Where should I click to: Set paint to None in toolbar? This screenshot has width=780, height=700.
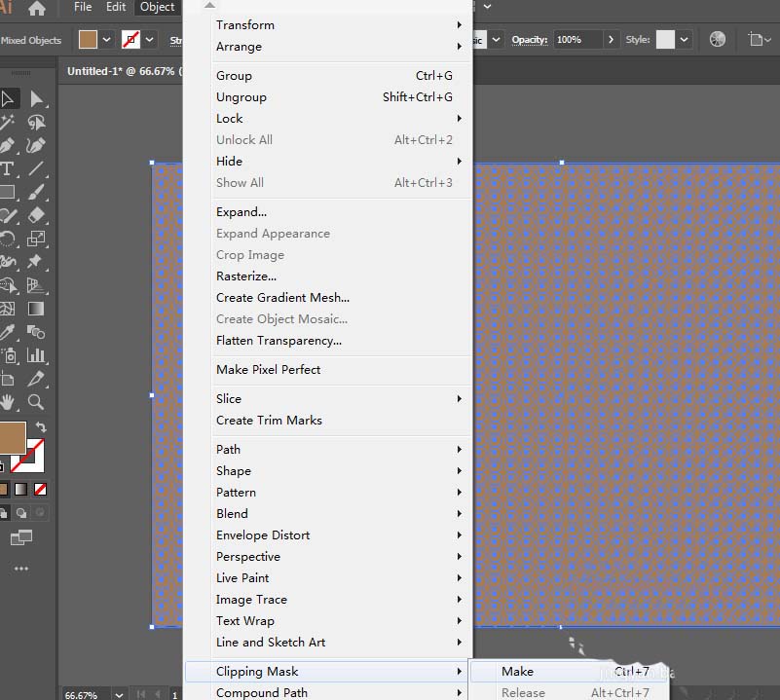40,490
